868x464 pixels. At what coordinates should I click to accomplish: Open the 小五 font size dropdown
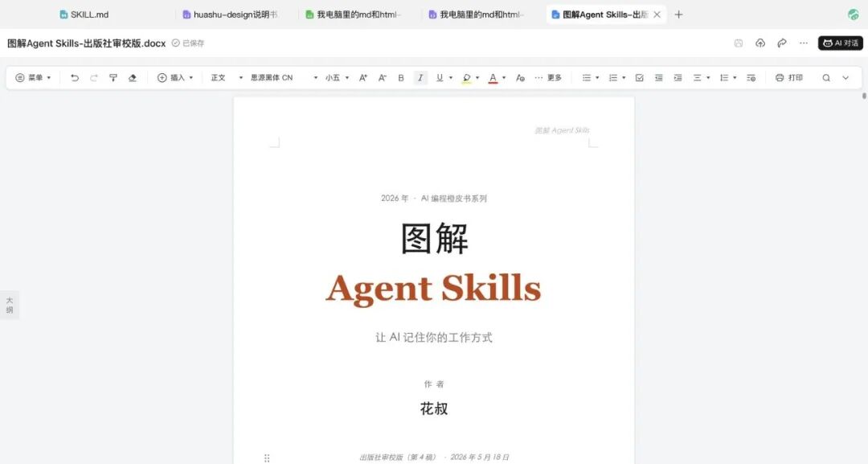pos(337,78)
